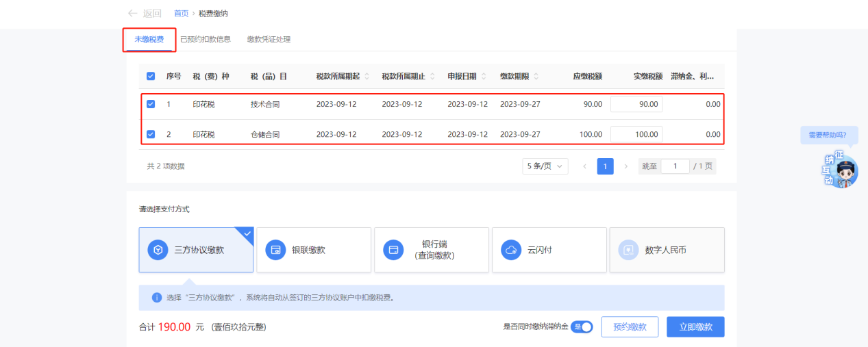Click the 实缴税额 input showing 90.00
Image resolution: width=868 pixels, height=347 pixels.
pyautogui.click(x=636, y=105)
